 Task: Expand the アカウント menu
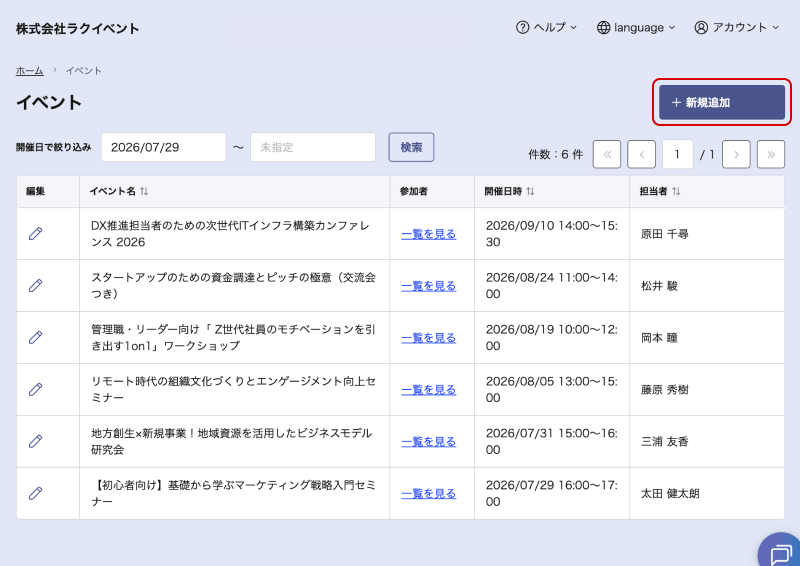pos(737,28)
